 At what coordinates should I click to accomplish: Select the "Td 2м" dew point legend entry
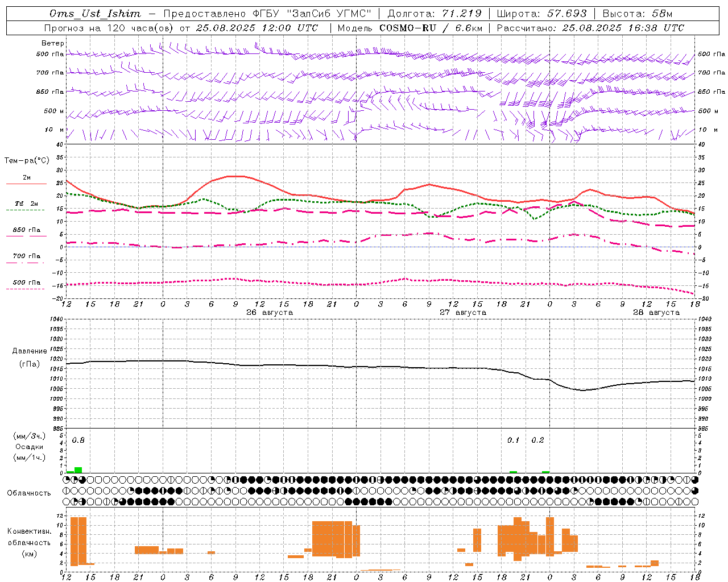pos(27,203)
